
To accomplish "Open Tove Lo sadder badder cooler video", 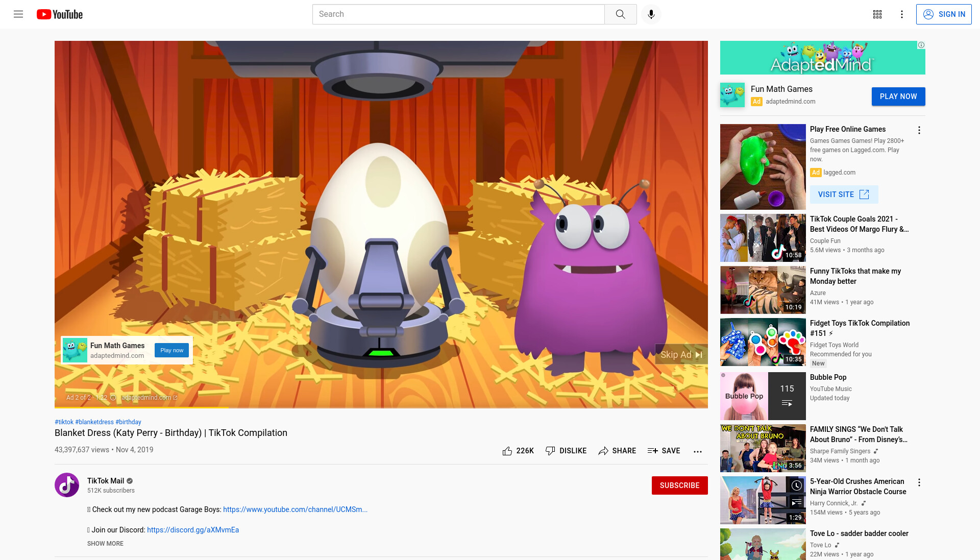I will (859, 533).
